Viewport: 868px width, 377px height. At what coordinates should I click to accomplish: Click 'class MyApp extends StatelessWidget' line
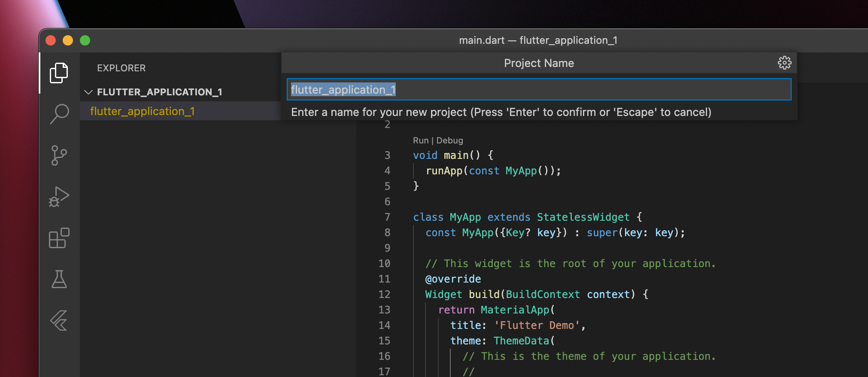pyautogui.click(x=528, y=217)
